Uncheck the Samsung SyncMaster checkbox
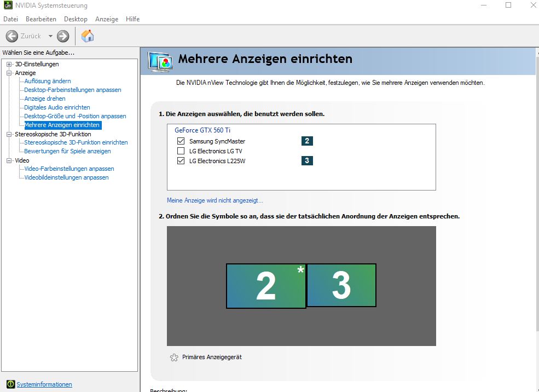 coord(181,141)
